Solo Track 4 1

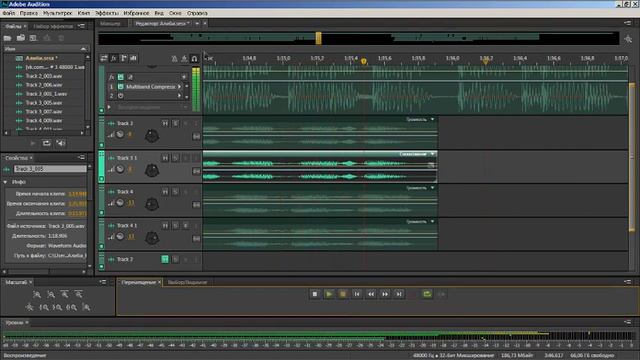pos(175,225)
